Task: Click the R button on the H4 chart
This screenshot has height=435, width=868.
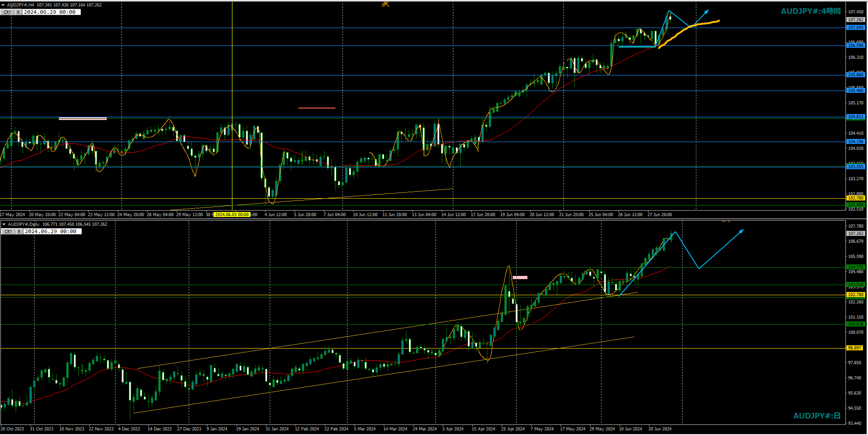Action: click(18, 12)
